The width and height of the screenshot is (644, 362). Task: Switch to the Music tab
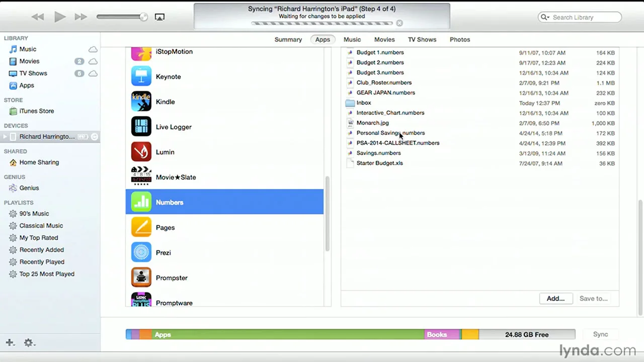click(352, 40)
